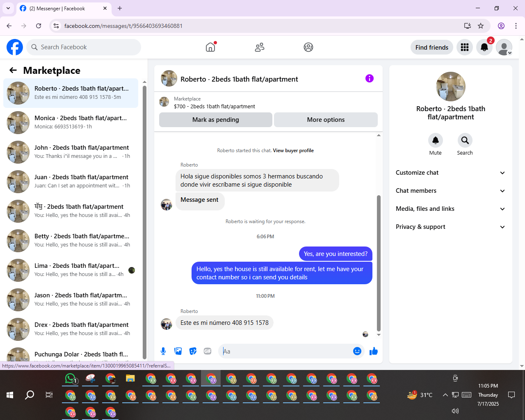Click the message 'Este es mi número 408 915 1578'
The width and height of the screenshot is (525, 420).
[x=224, y=323]
